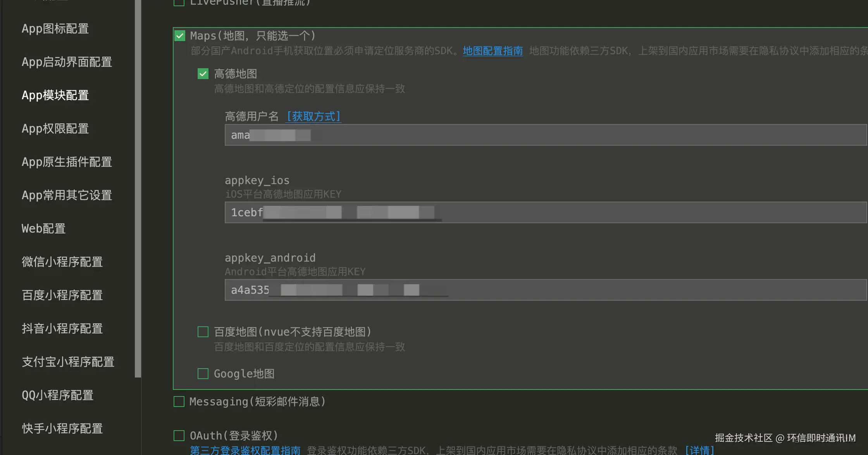Disable the 高德地图 checkbox
The width and height of the screenshot is (868, 455).
click(203, 74)
